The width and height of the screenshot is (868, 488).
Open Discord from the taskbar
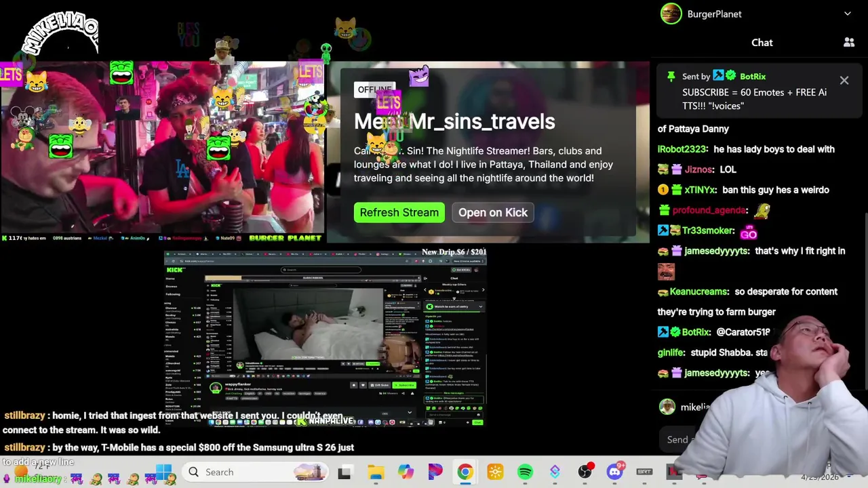pos(615,472)
